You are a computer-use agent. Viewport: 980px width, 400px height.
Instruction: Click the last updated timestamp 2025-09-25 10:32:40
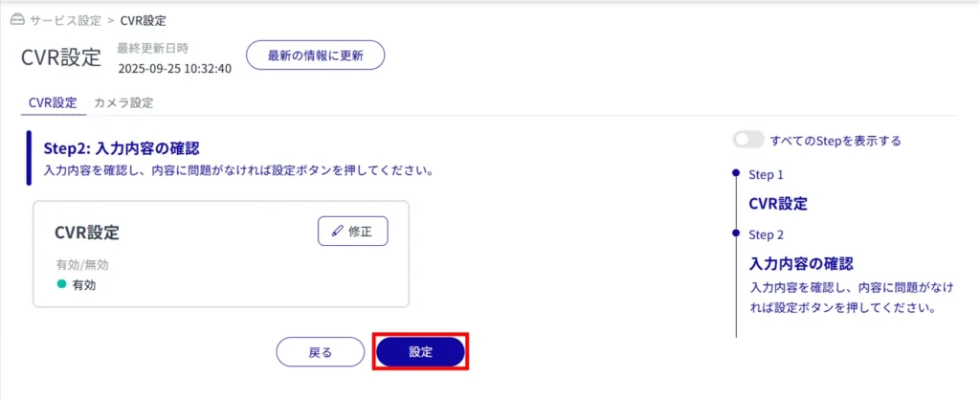click(x=174, y=68)
